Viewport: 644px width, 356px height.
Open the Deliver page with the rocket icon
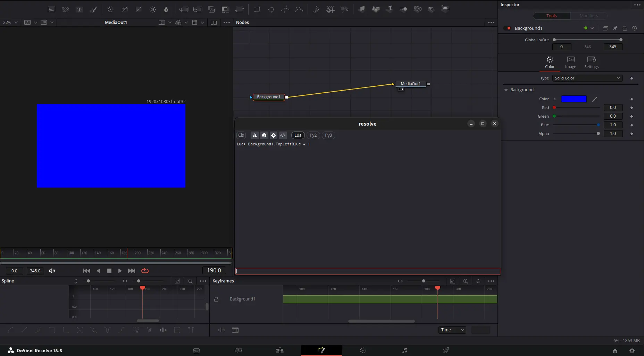click(x=446, y=350)
